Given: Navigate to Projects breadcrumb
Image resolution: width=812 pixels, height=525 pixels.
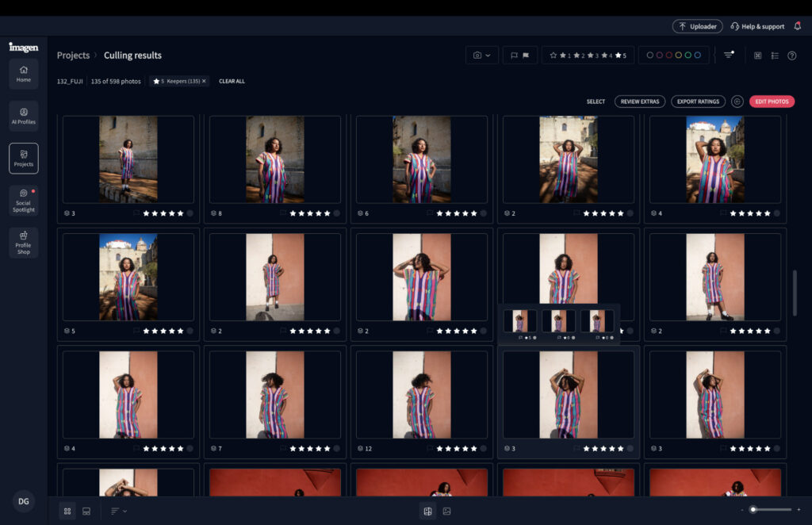Looking at the screenshot, I should (x=73, y=56).
